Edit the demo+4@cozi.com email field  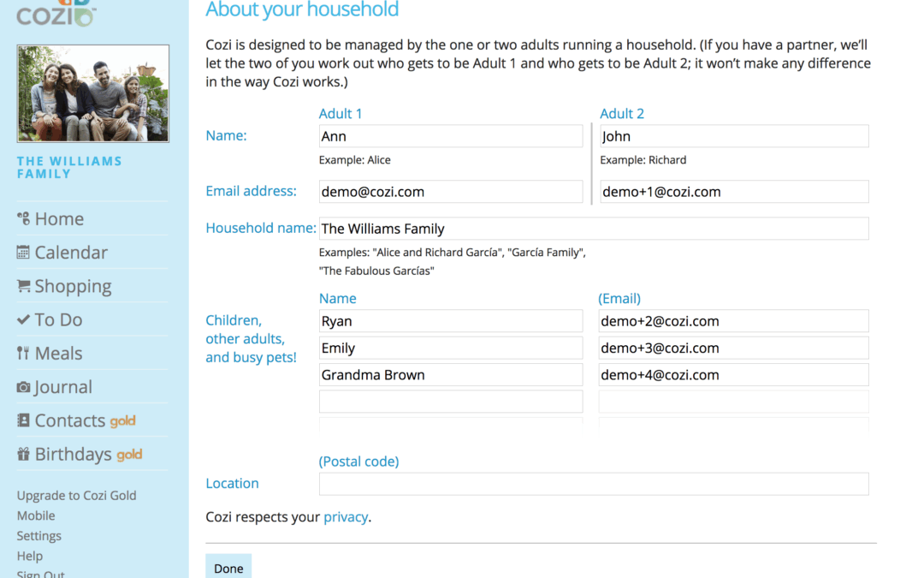point(734,375)
